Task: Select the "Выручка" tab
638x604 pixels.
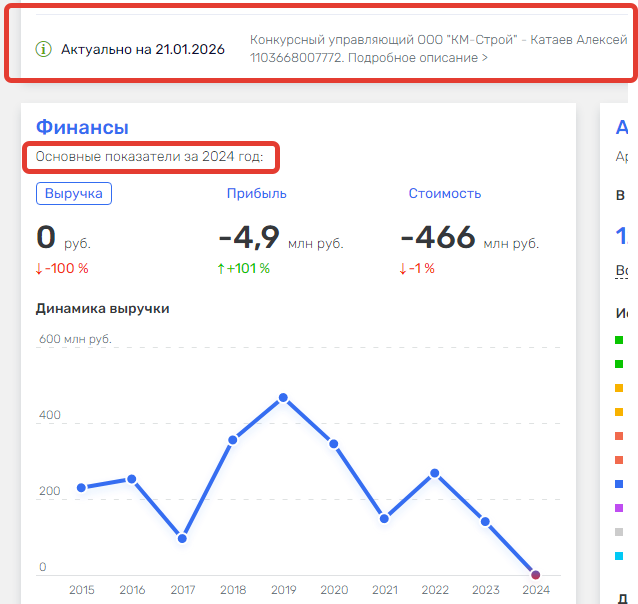Action: click(74, 193)
